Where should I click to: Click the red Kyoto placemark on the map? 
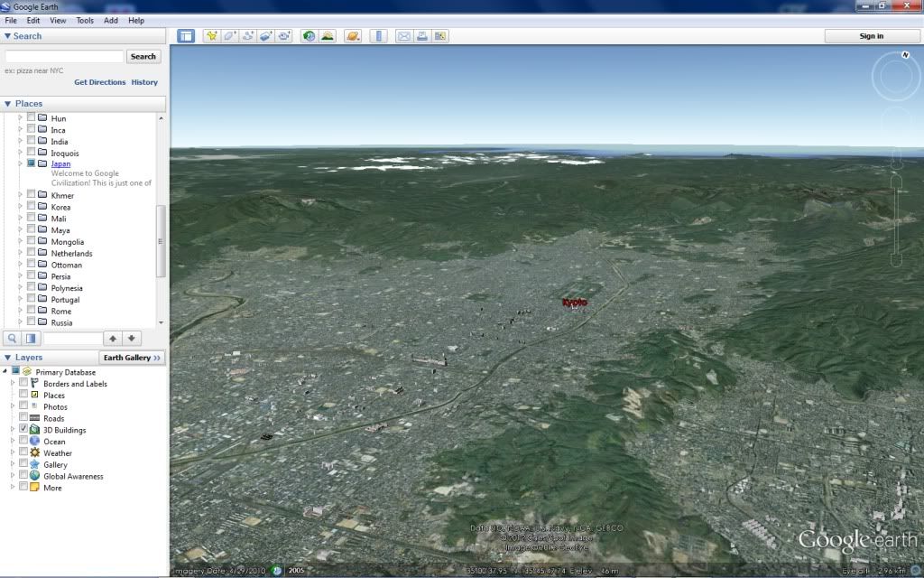[x=575, y=303]
